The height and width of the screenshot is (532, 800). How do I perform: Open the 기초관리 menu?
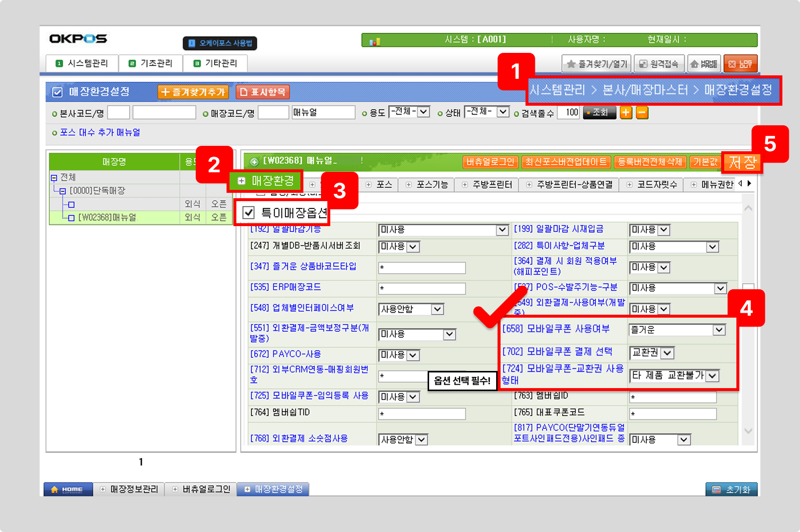coord(151,64)
